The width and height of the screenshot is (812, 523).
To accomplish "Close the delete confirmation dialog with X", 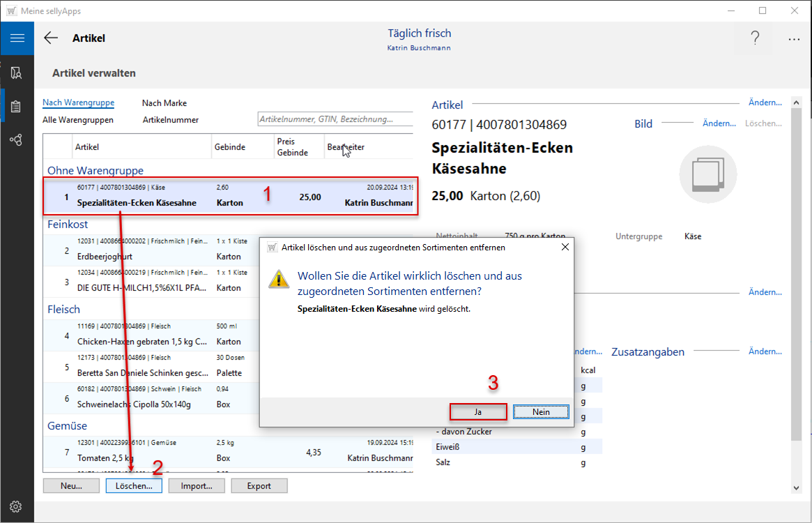I will pyautogui.click(x=564, y=247).
